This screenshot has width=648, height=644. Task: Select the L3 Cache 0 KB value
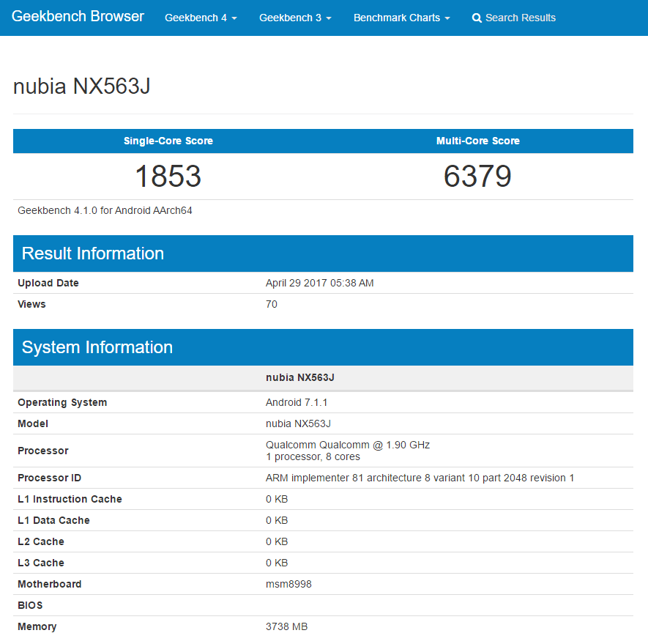point(277,563)
